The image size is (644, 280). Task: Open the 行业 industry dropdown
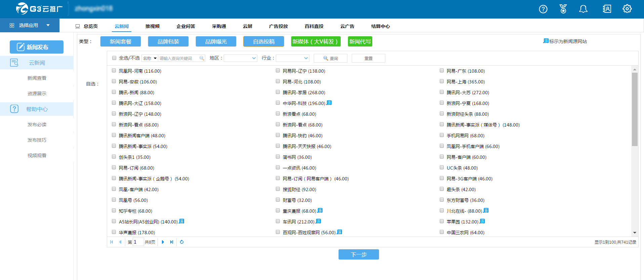click(293, 58)
